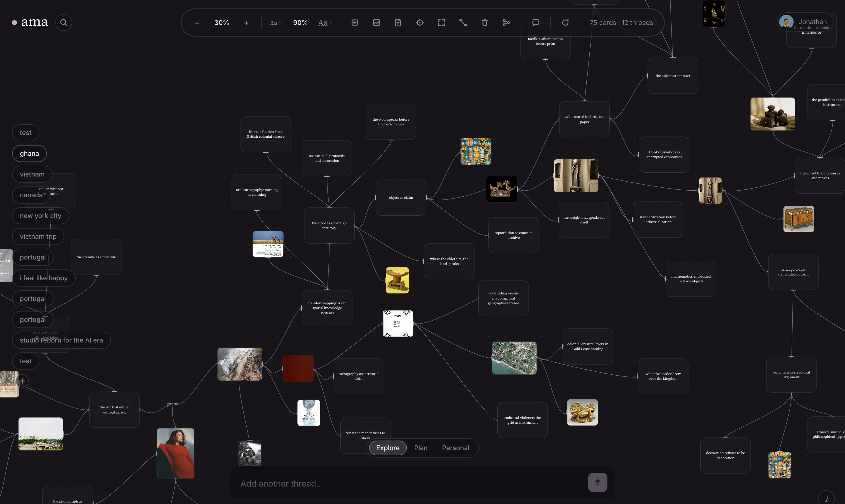Select the 'object as claim' card
Image resolution: width=845 pixels, height=504 pixels.
point(401,197)
